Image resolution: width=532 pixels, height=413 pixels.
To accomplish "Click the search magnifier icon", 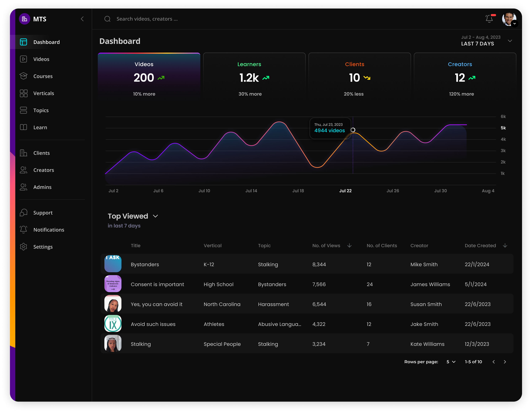I will tap(107, 19).
